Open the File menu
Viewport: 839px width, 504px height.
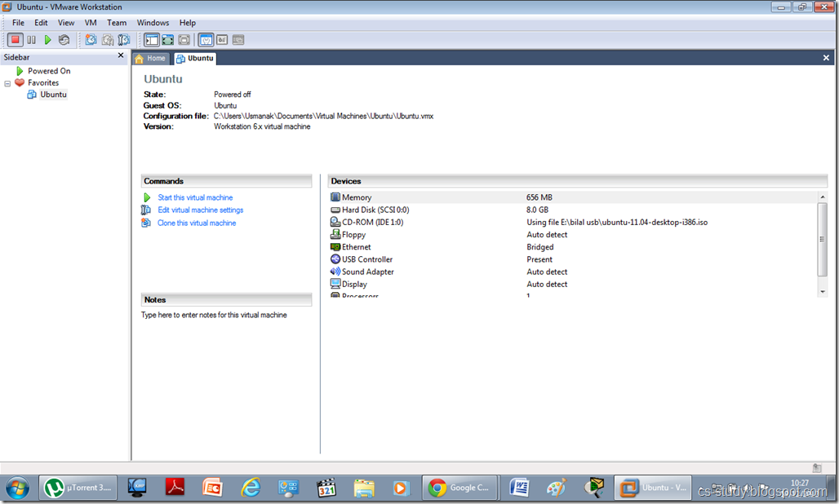click(x=18, y=23)
